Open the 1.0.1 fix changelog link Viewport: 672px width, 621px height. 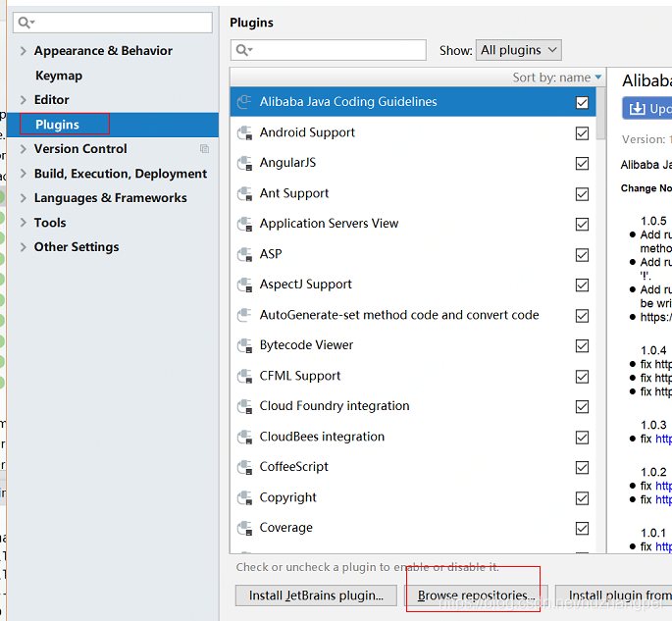pos(663,546)
